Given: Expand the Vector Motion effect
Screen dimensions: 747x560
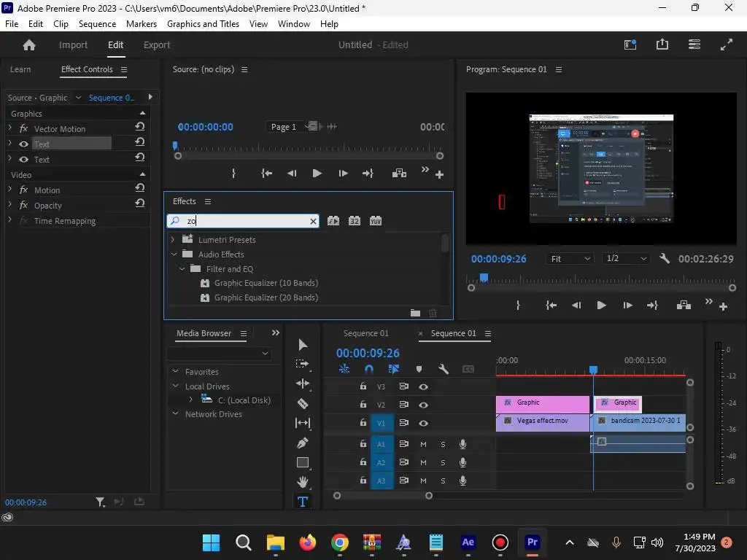Looking at the screenshot, I should pyautogui.click(x=10, y=128).
